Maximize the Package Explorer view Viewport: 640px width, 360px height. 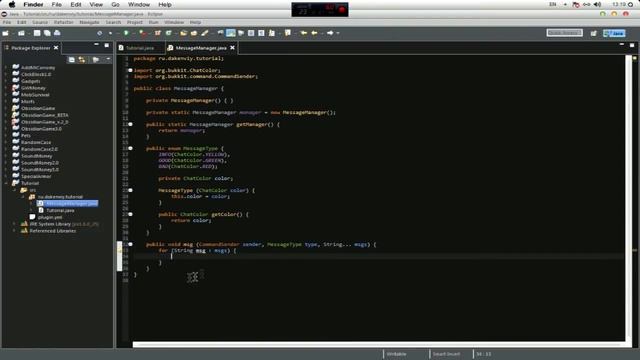pyautogui.click(x=107, y=45)
